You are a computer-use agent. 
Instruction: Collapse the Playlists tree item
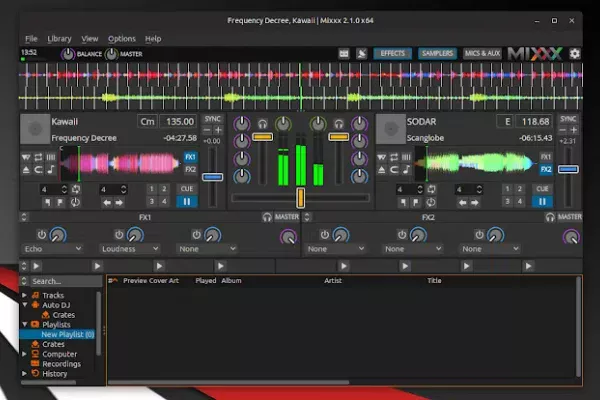pos(24,325)
